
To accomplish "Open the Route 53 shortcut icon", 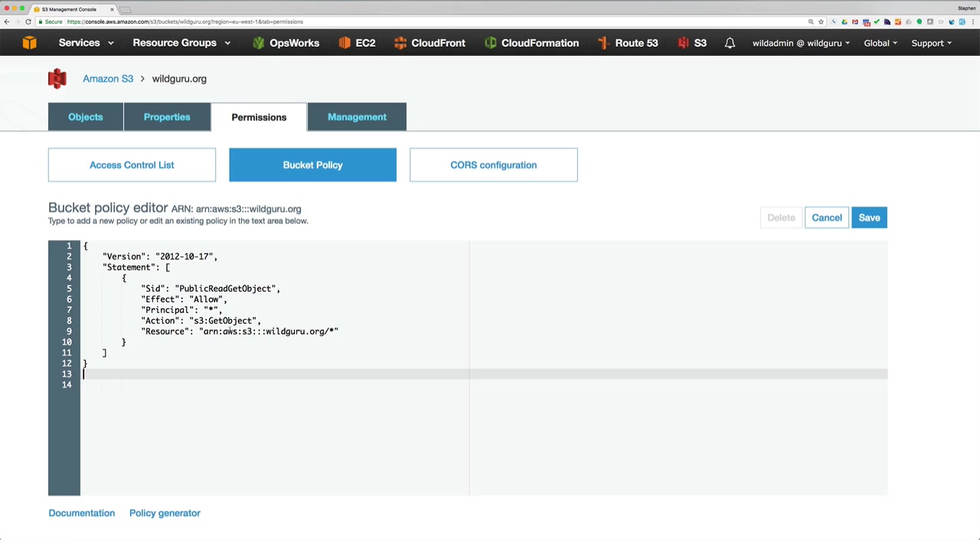I will 603,43.
